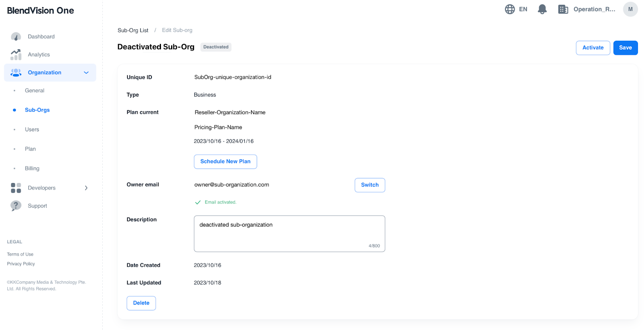Click the Dashboard gauge icon
Viewport: 644px width, 330px height.
16,37
